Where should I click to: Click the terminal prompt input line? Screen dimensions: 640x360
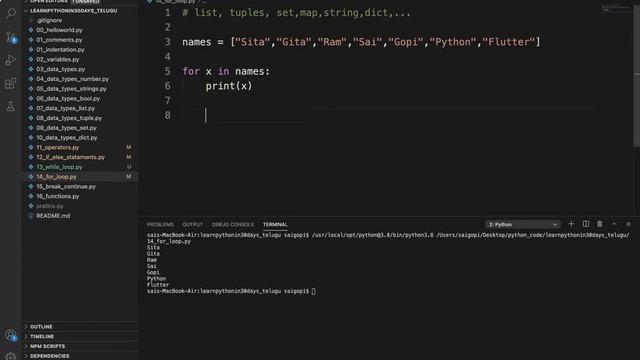click(231, 291)
